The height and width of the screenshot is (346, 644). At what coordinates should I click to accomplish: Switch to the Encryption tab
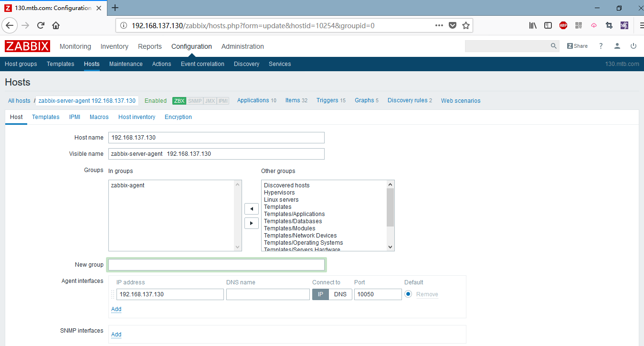(x=179, y=117)
